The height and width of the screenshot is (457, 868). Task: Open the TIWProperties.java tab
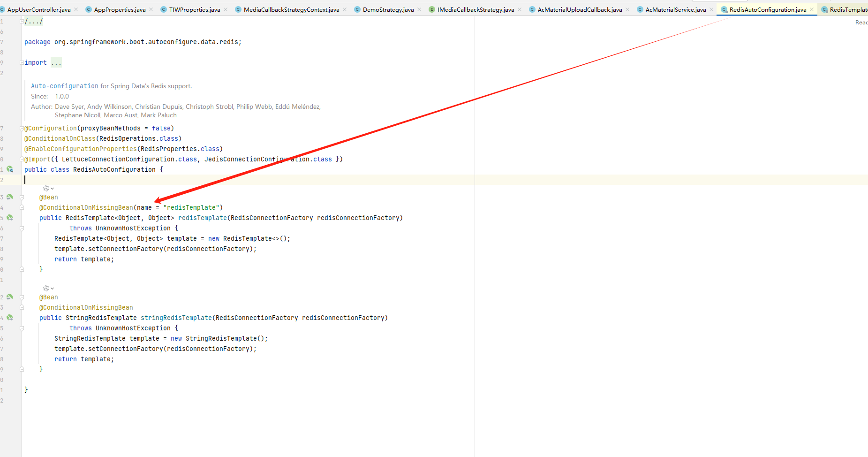click(195, 9)
